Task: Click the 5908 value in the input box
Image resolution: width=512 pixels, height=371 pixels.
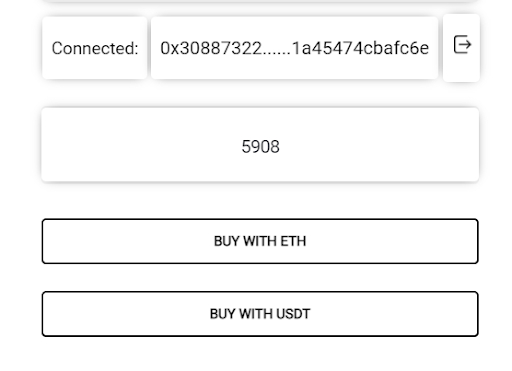Action: pyautogui.click(x=260, y=147)
